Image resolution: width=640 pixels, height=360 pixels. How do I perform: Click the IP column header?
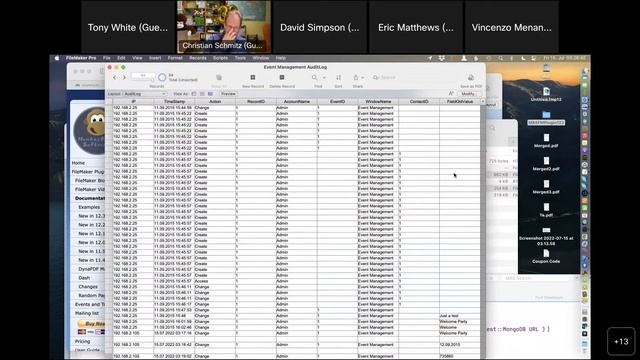133,101
